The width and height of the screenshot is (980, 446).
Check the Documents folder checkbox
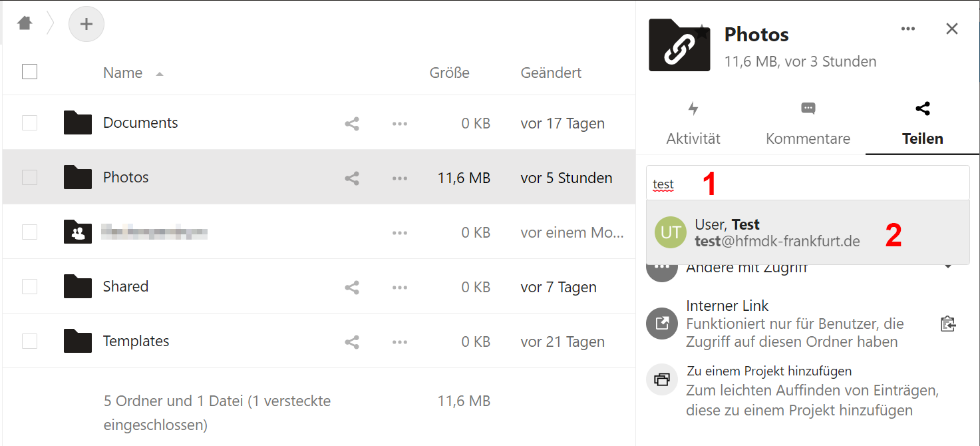pyautogui.click(x=29, y=122)
